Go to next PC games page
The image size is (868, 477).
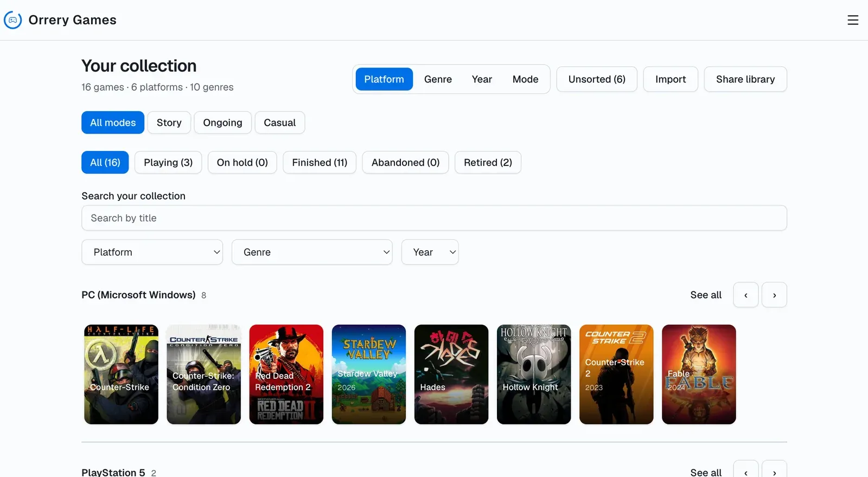point(774,295)
